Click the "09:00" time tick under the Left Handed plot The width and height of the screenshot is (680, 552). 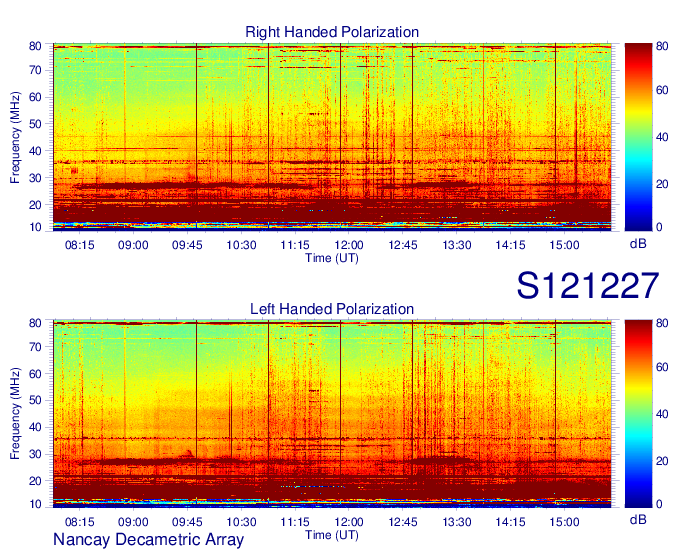(133, 522)
